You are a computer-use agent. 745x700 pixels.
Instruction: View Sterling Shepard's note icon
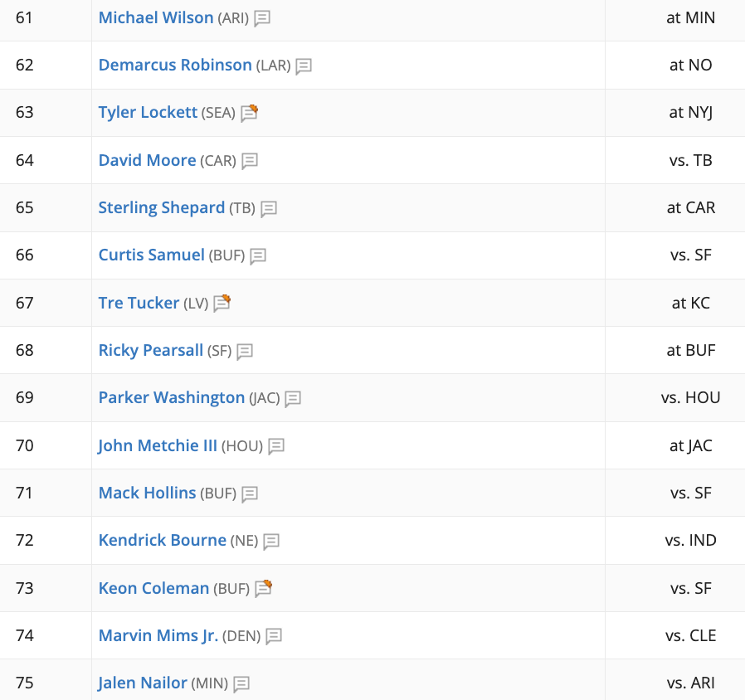point(269,208)
